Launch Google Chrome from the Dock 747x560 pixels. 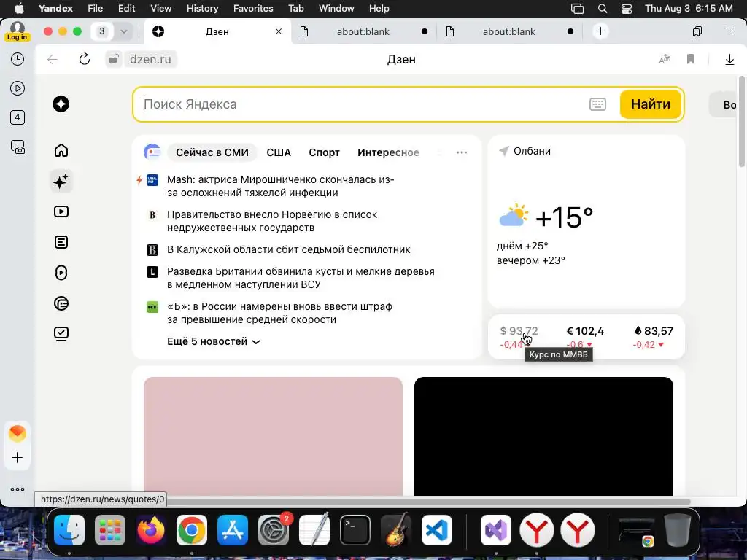click(x=192, y=530)
